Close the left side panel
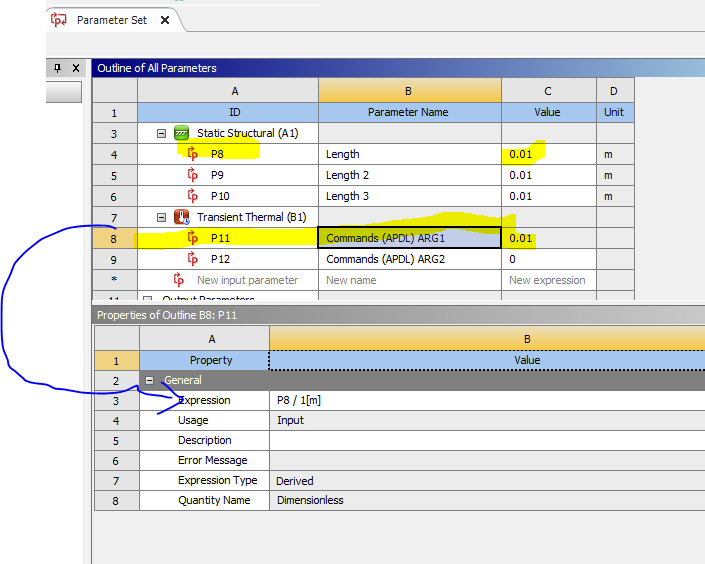This screenshot has height=564, width=705. pos(76,68)
